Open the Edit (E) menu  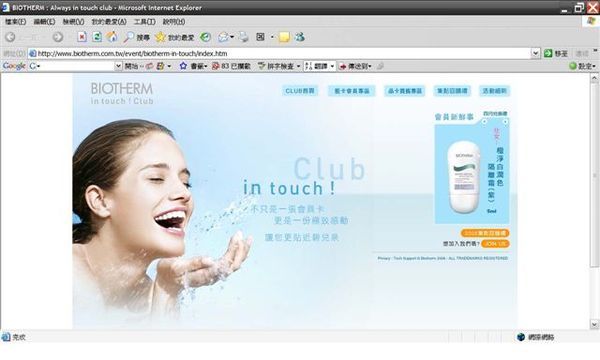pos(44,22)
